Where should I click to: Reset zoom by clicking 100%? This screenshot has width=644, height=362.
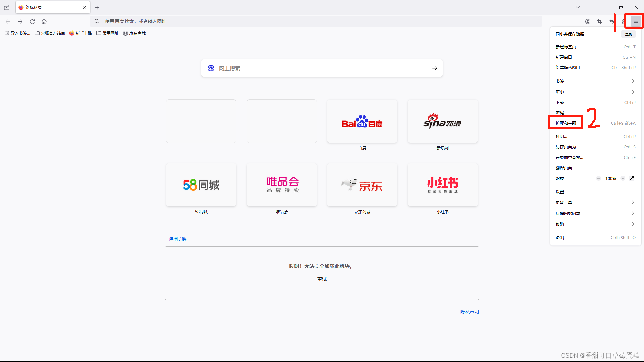(x=611, y=179)
